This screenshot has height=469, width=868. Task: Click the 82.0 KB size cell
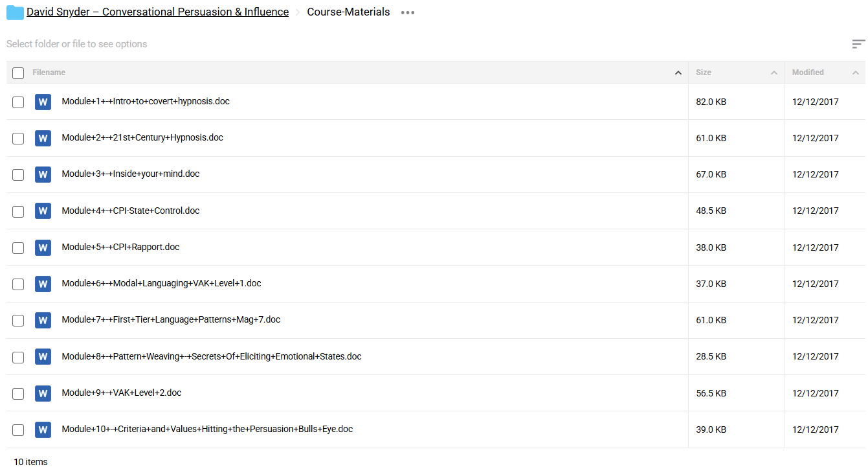coord(711,102)
